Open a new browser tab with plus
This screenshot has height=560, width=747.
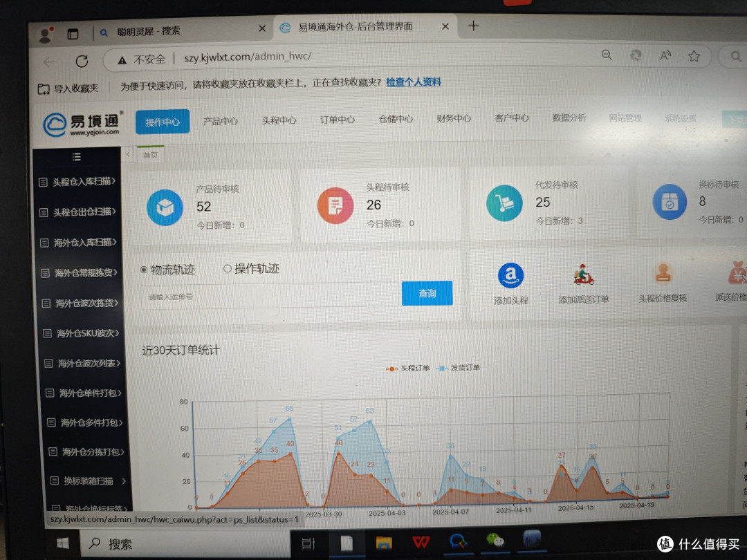click(x=473, y=26)
